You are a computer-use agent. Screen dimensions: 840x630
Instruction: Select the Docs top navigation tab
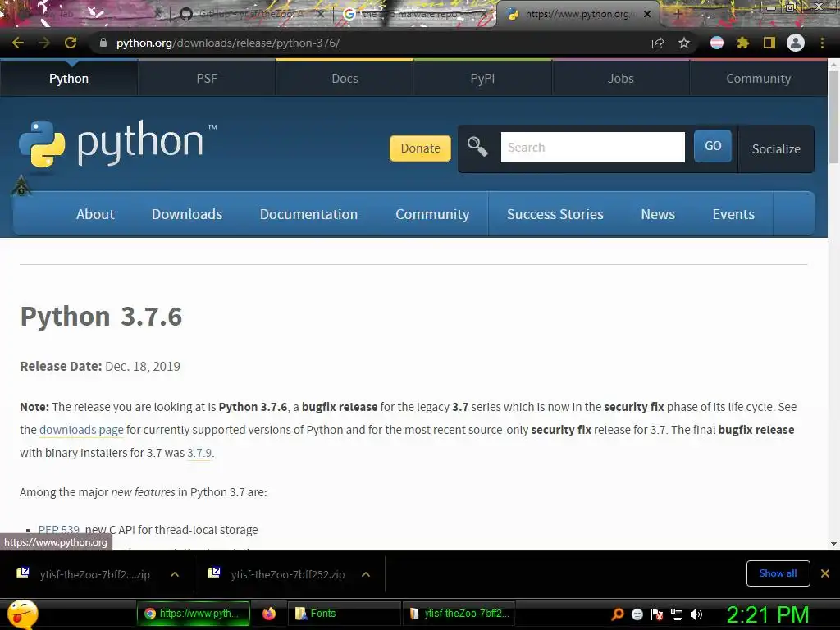(x=345, y=78)
